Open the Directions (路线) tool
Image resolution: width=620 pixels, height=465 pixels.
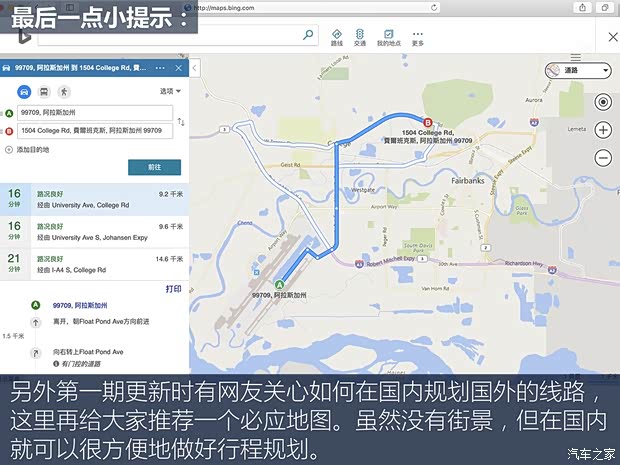coord(336,38)
